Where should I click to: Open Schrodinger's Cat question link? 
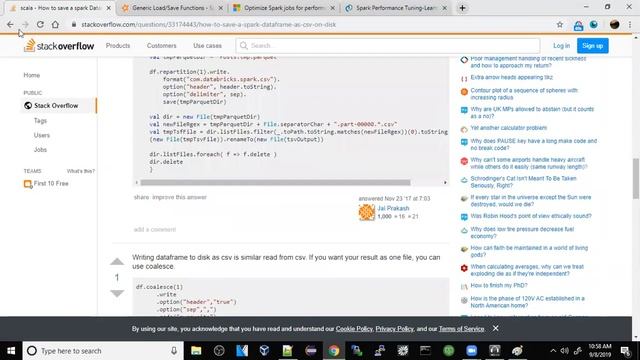point(523,182)
